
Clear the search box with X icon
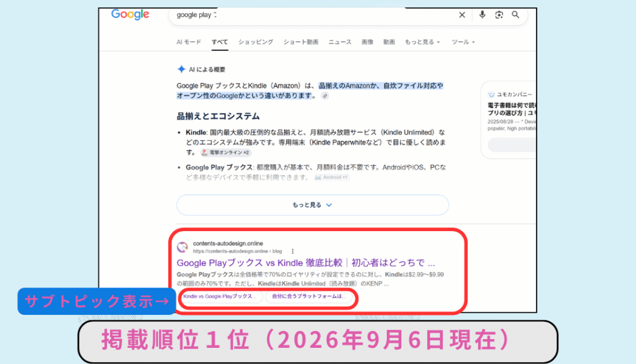click(x=462, y=15)
